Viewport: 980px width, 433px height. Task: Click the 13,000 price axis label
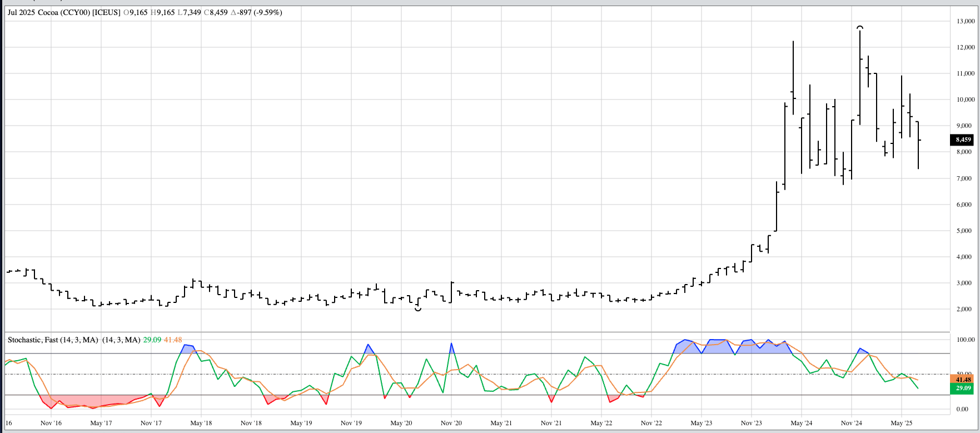coord(965,21)
